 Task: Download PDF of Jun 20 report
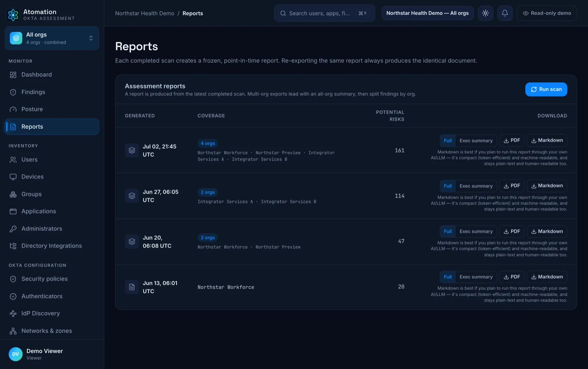click(x=512, y=231)
